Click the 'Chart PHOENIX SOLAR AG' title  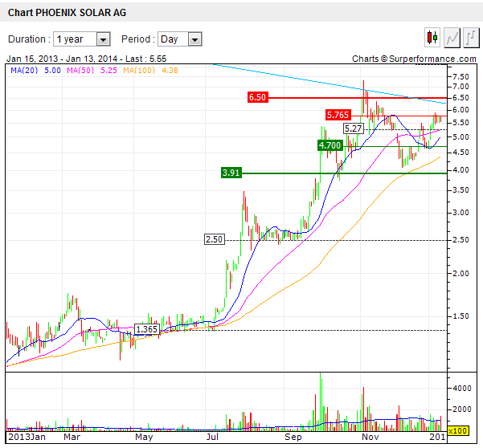coord(67,13)
